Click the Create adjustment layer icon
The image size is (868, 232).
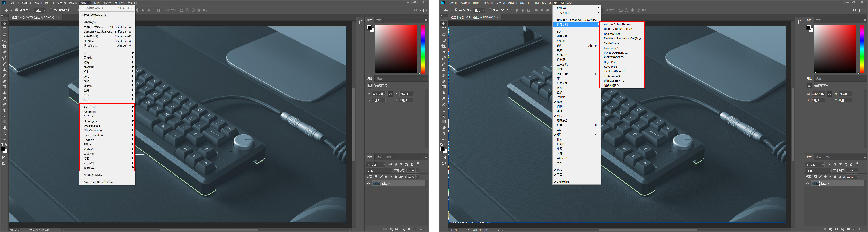403,229
